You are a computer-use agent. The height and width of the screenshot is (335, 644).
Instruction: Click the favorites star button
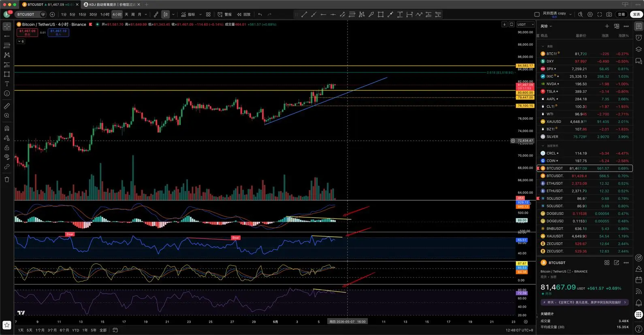pyautogui.click(x=7, y=325)
